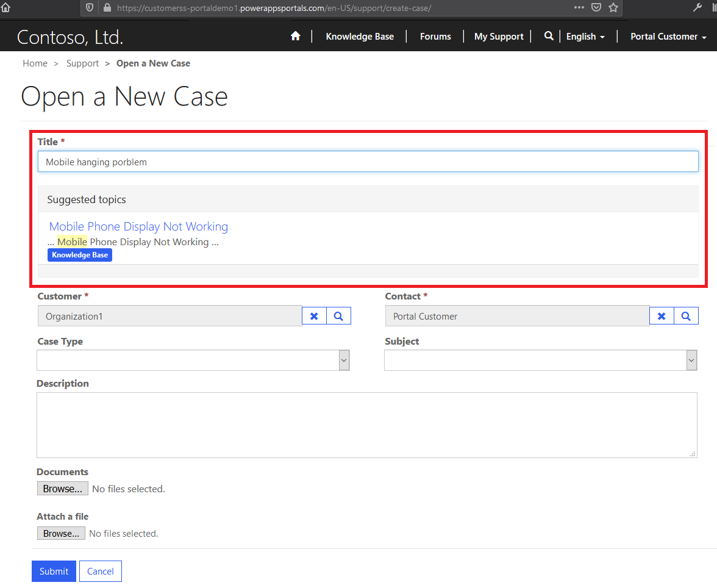
Task: Click the Support breadcrumb link
Action: pyautogui.click(x=82, y=63)
